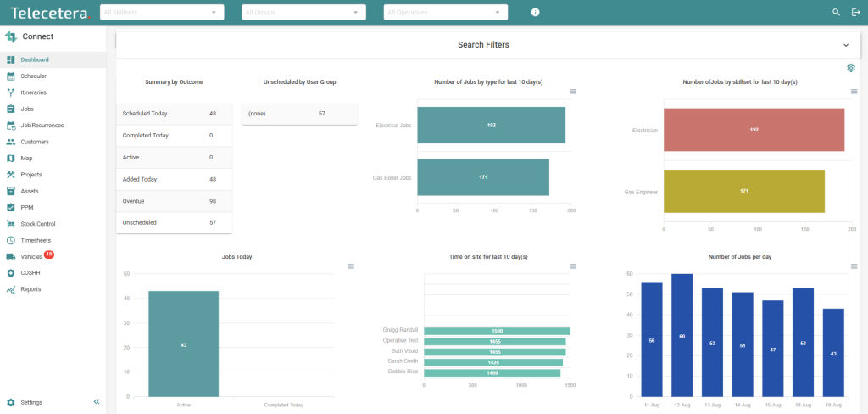Click the Active row in summary
Viewport: 868px width, 414px height.
coord(175,158)
